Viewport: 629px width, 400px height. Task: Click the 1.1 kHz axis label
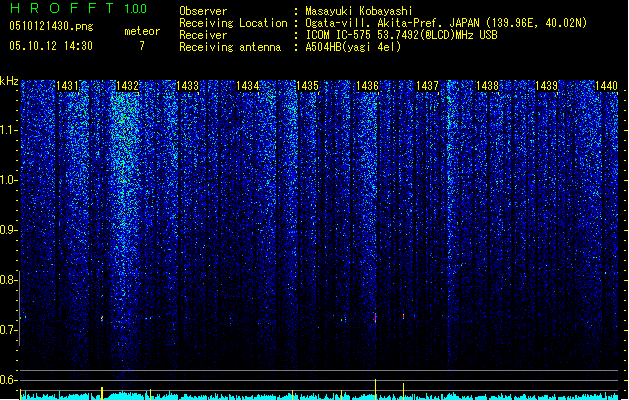(9, 130)
